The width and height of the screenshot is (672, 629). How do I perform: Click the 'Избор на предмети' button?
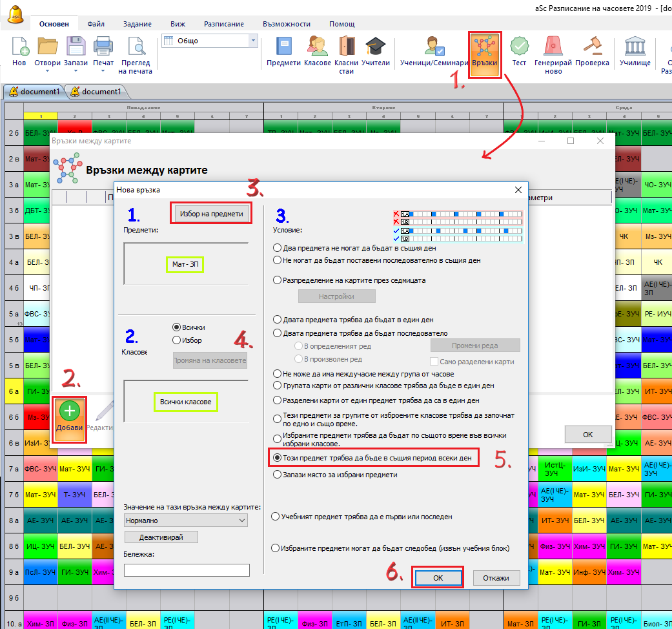[211, 214]
